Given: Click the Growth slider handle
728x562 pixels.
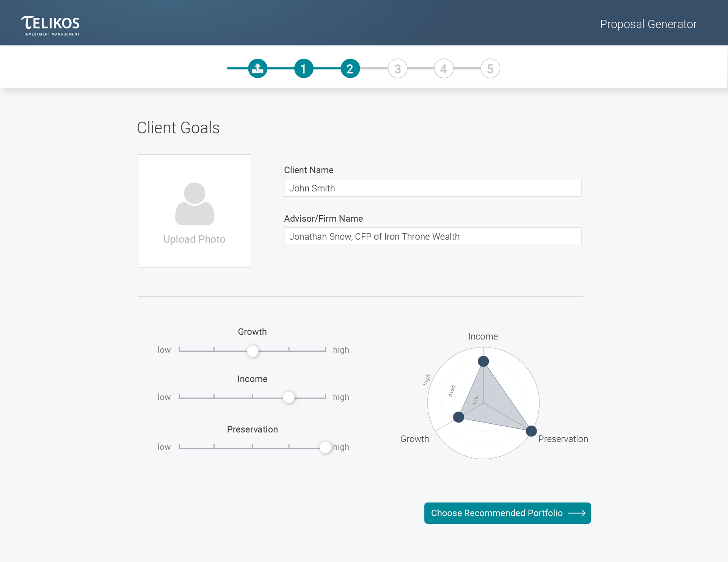Looking at the screenshot, I should 253,351.
